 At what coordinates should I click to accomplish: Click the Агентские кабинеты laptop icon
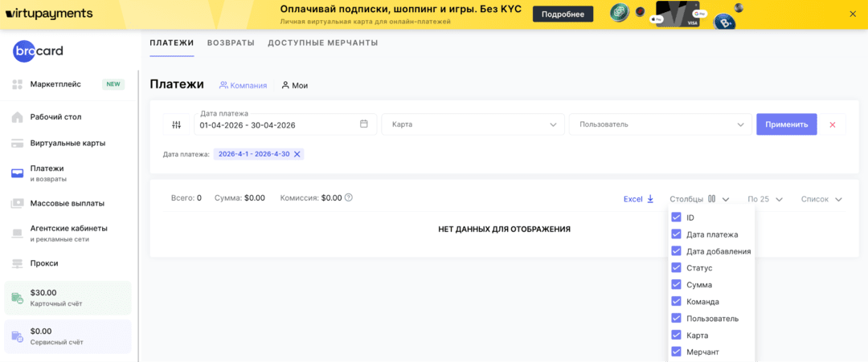point(17,234)
